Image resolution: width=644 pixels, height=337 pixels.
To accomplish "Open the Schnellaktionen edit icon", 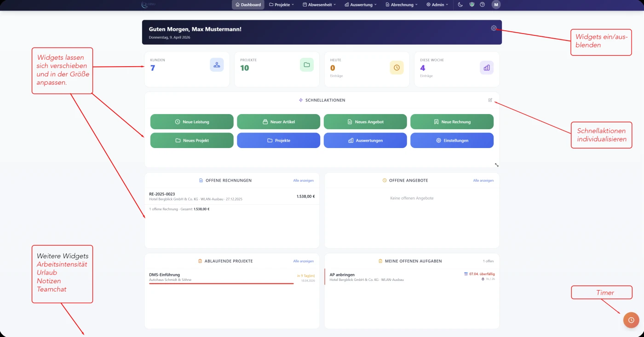I will tap(490, 100).
